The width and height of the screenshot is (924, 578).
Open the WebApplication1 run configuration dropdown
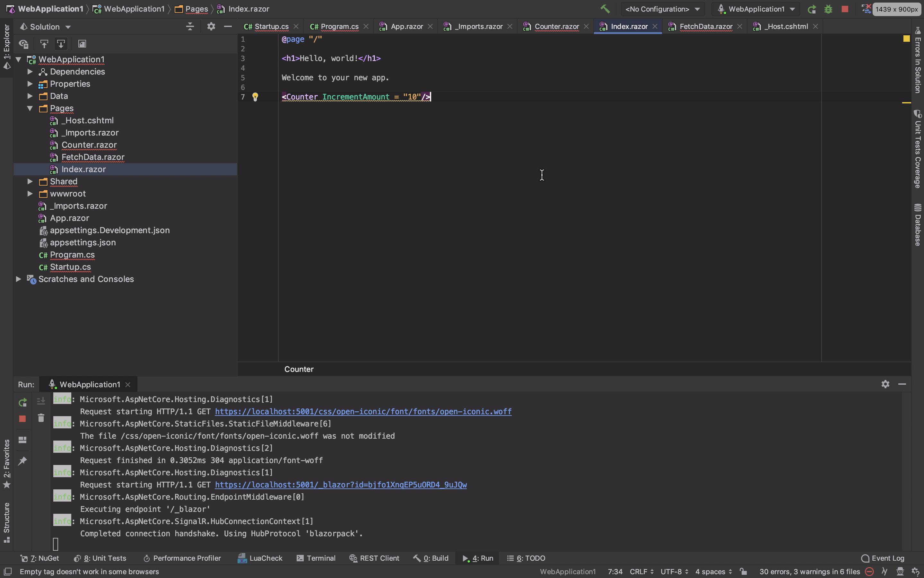[756, 9]
